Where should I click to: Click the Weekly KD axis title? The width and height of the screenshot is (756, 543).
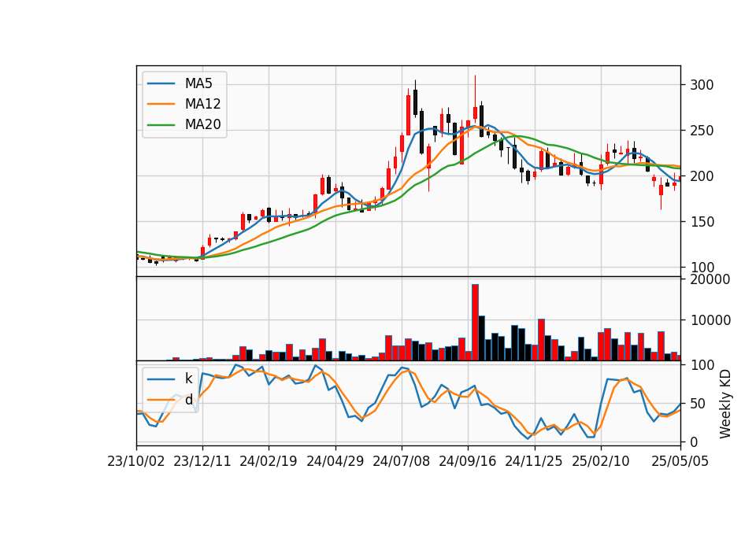click(x=725, y=404)
